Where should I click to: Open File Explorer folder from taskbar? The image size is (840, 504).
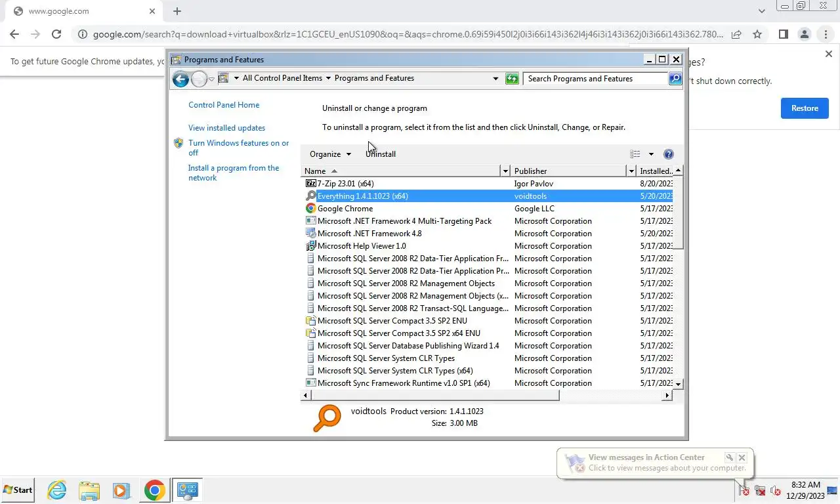89,490
